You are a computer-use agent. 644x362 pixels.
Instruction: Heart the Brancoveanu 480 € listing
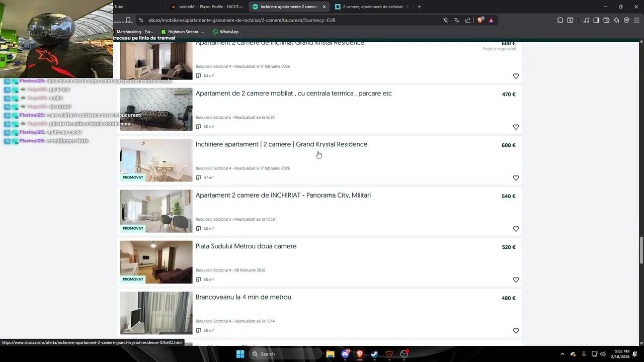tap(516, 331)
